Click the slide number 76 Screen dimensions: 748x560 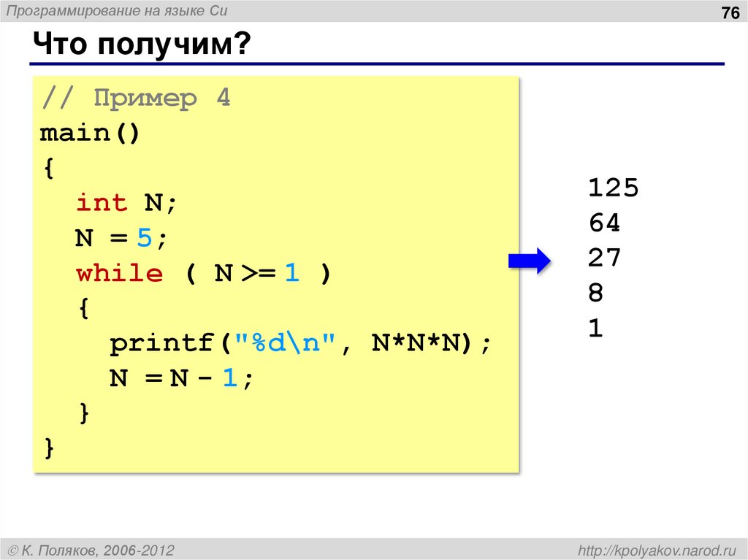click(x=730, y=12)
